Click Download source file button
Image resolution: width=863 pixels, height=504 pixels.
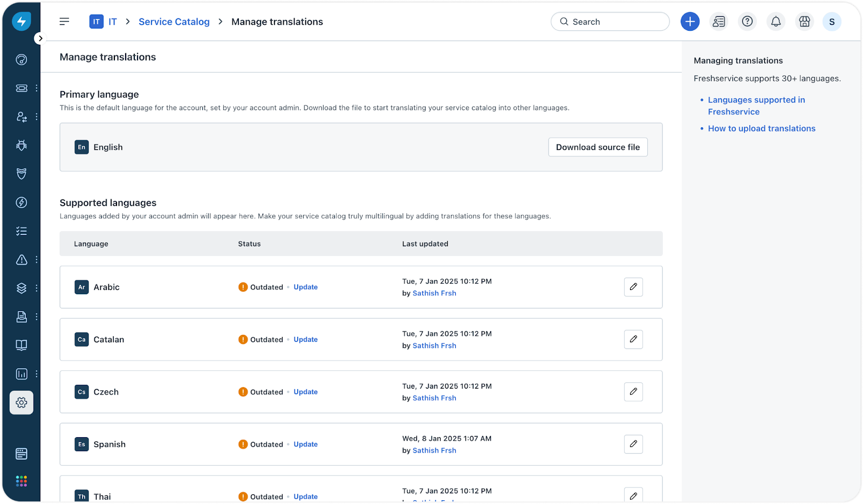598,147
